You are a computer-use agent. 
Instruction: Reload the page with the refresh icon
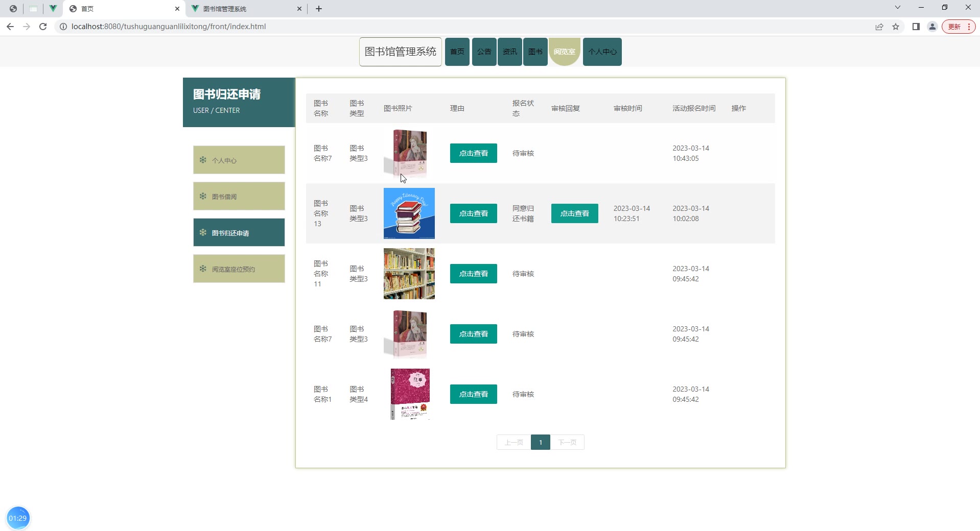43,27
